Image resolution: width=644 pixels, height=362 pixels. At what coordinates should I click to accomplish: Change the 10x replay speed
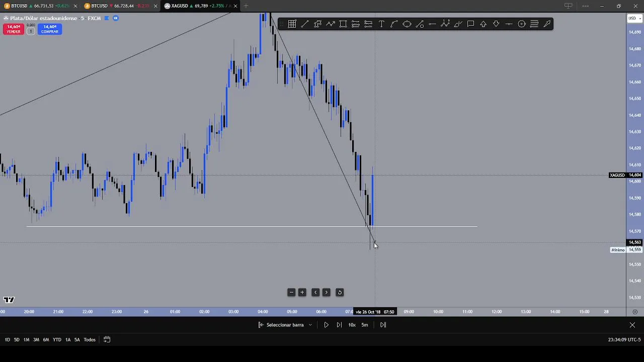click(x=352, y=325)
